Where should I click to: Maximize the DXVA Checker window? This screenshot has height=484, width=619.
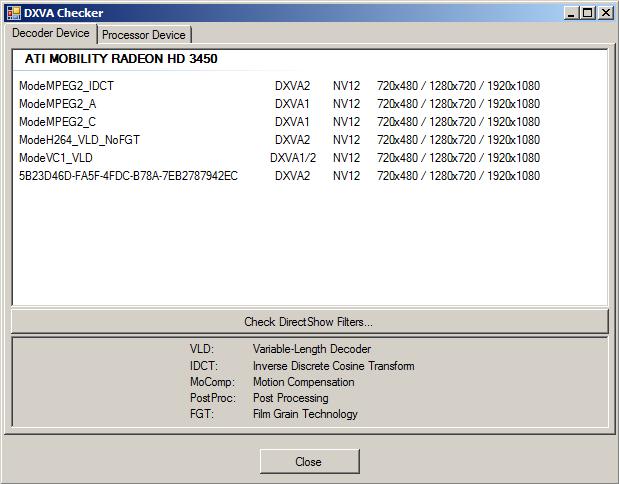(588, 13)
